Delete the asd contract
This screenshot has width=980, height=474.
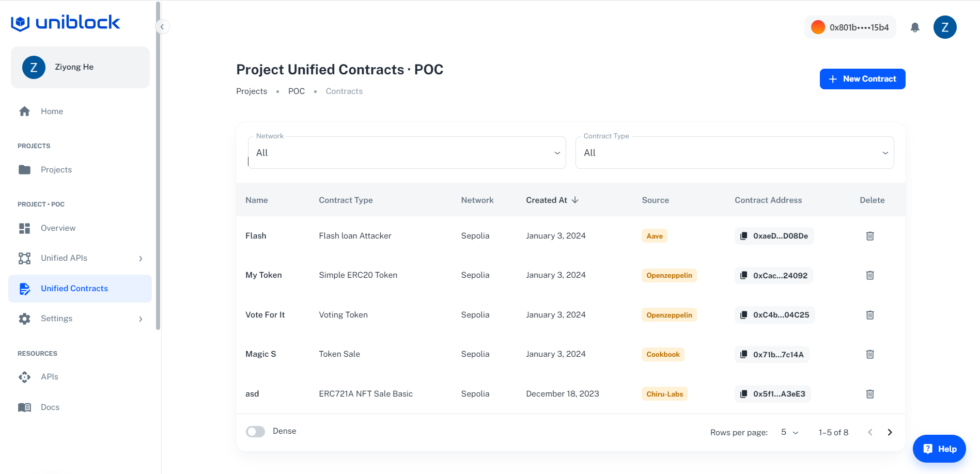[870, 394]
